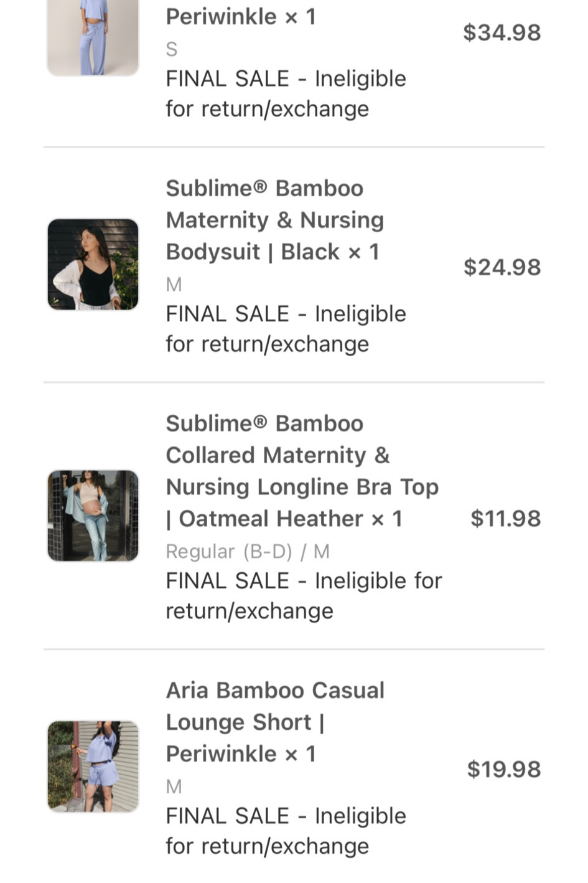588x883 pixels.
Task: Open the Collared Longline Bra Top title
Action: (302, 471)
